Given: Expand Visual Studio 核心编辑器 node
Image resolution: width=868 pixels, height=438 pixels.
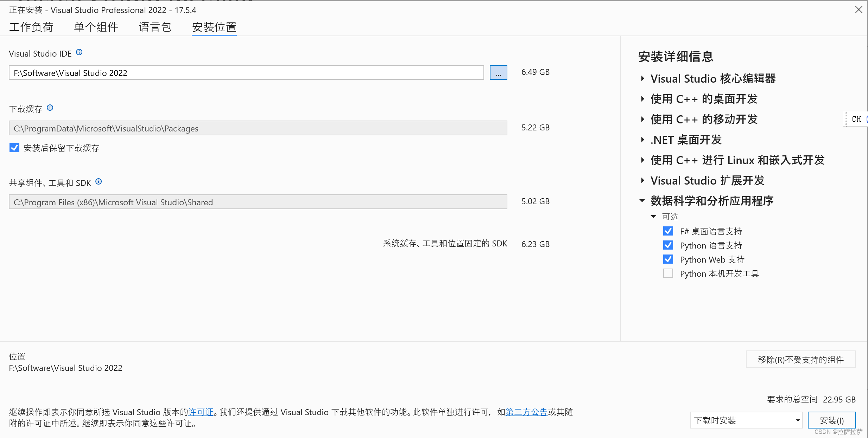Looking at the screenshot, I should click(642, 78).
